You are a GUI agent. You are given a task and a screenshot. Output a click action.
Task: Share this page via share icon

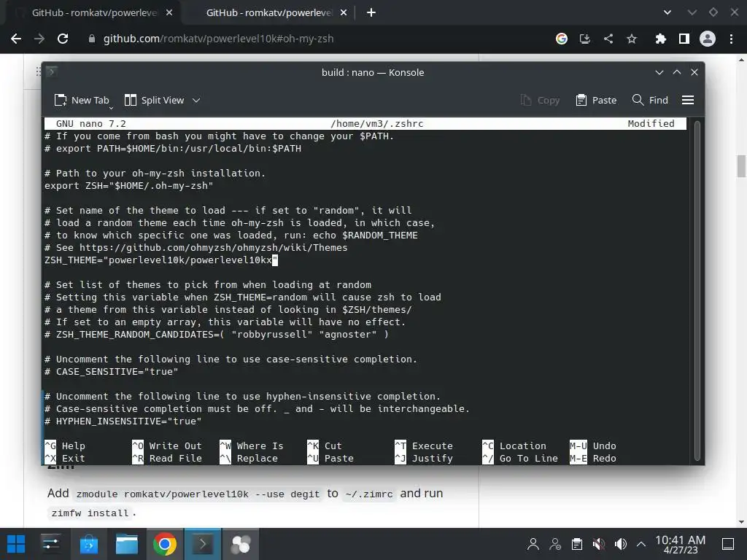pyautogui.click(x=608, y=39)
